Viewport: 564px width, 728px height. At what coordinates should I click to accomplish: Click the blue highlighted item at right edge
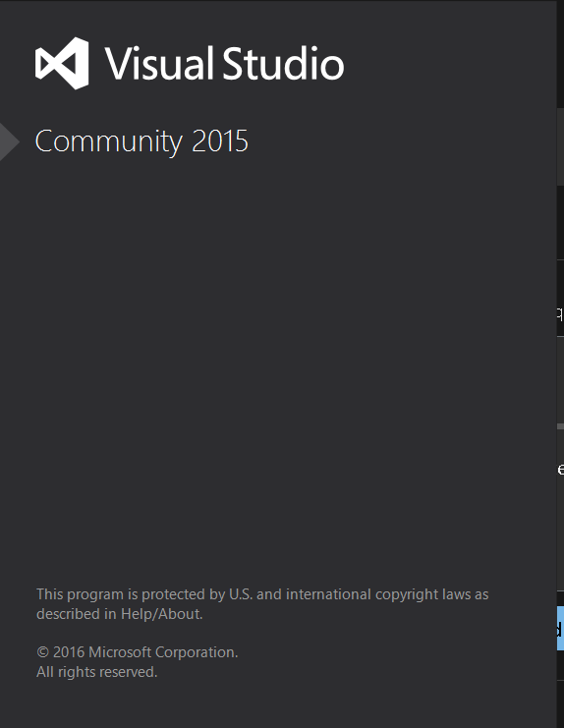tap(560, 628)
